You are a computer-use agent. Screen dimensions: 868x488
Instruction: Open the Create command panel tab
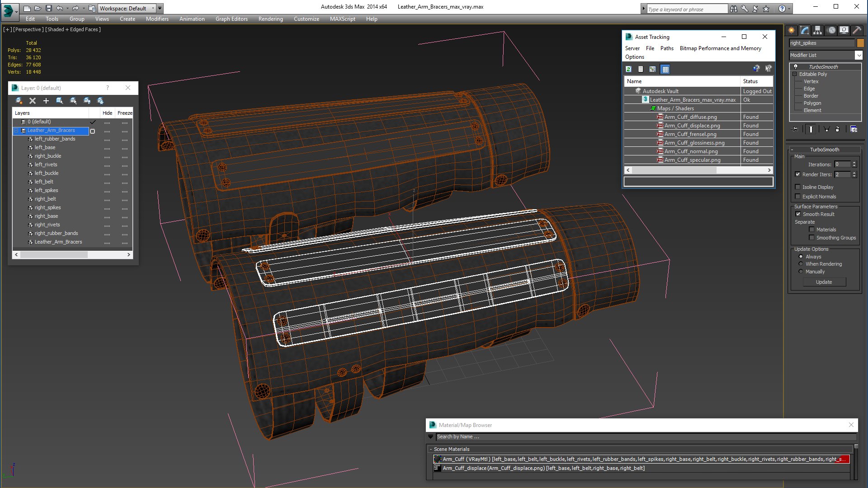[792, 30]
